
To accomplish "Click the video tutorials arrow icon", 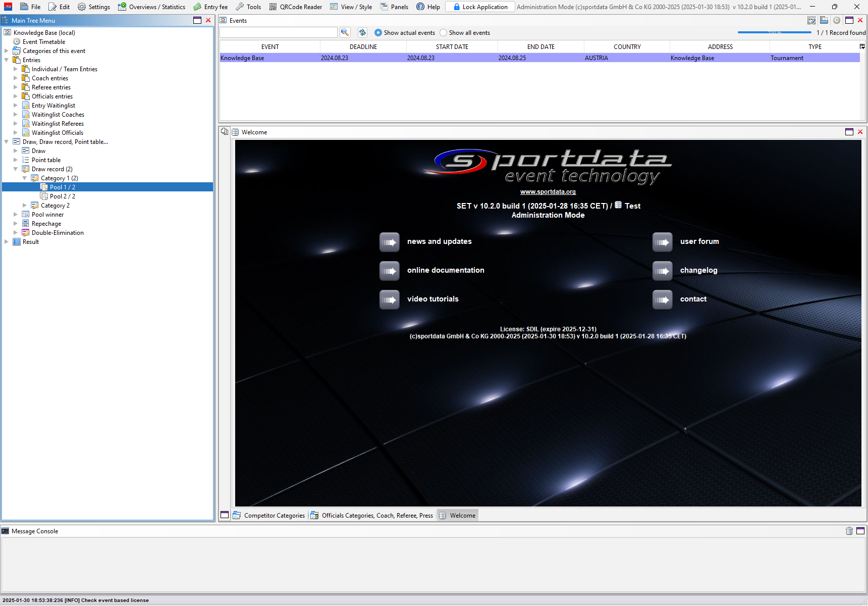I will pos(390,299).
